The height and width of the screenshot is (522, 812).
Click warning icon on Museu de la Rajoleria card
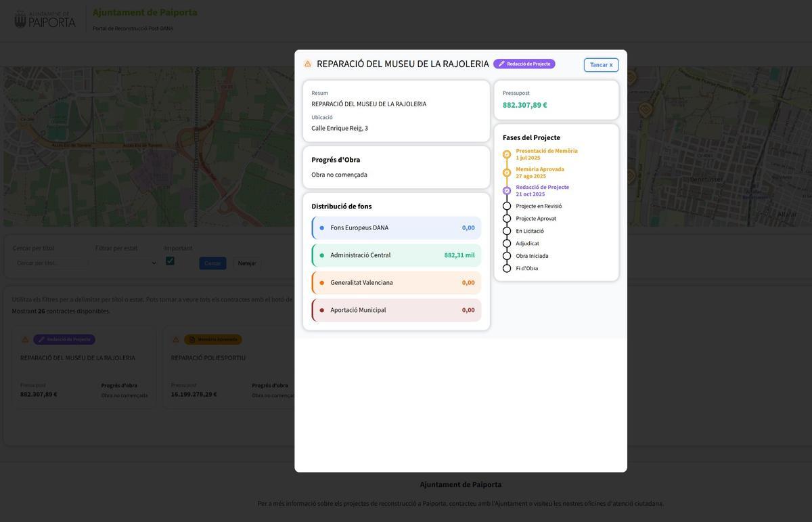point(25,340)
